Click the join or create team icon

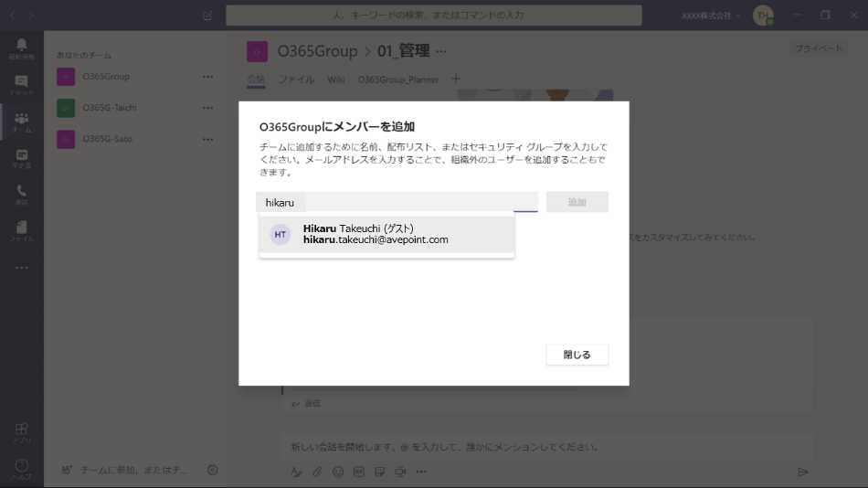pyautogui.click(x=67, y=470)
